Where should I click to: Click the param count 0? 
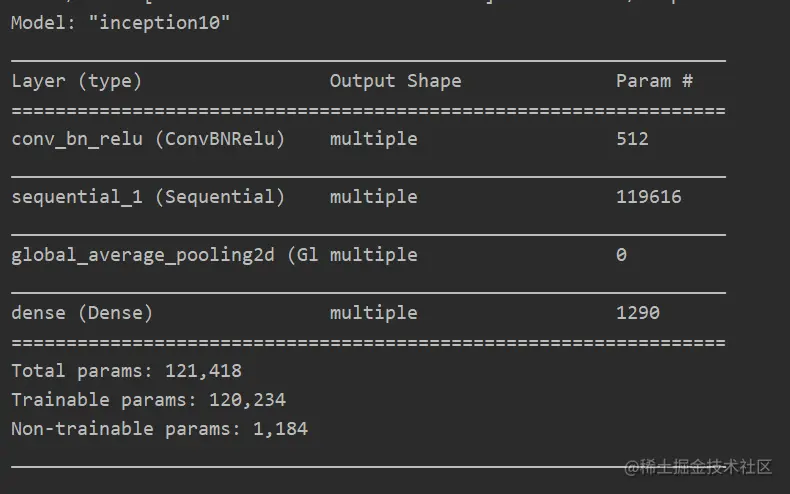click(621, 255)
